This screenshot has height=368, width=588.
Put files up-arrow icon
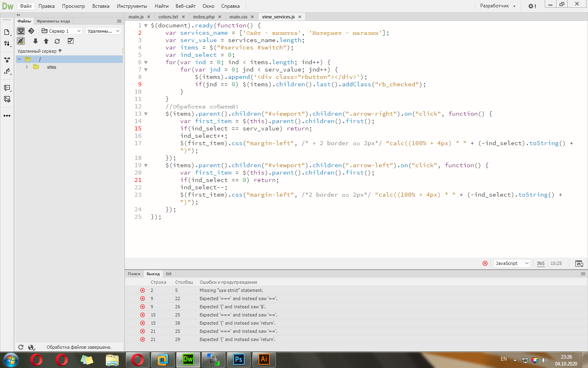click(x=46, y=41)
